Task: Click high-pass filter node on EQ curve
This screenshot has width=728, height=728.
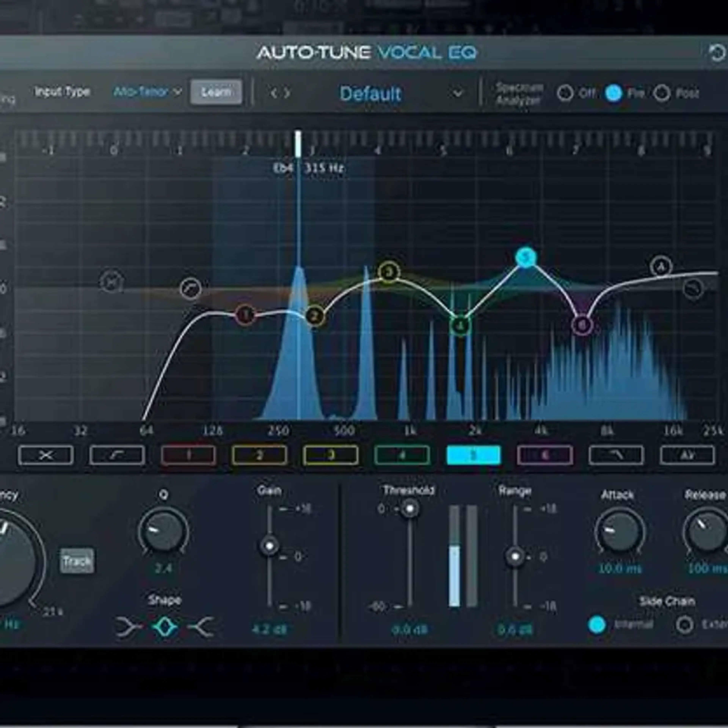Action: 191,289
